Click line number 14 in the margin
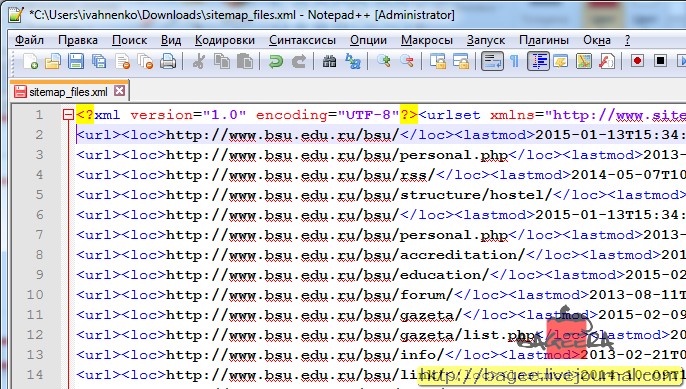The width and height of the screenshot is (686, 389). [x=35, y=375]
